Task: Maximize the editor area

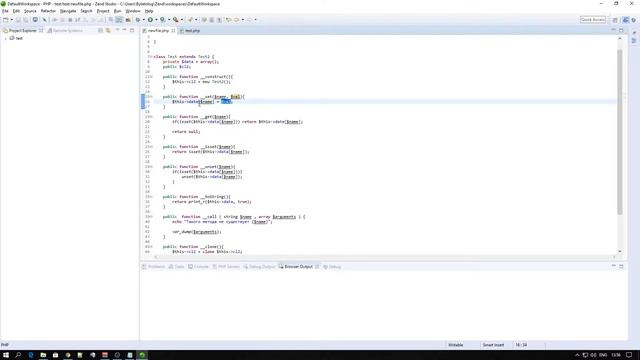Action: (622, 30)
